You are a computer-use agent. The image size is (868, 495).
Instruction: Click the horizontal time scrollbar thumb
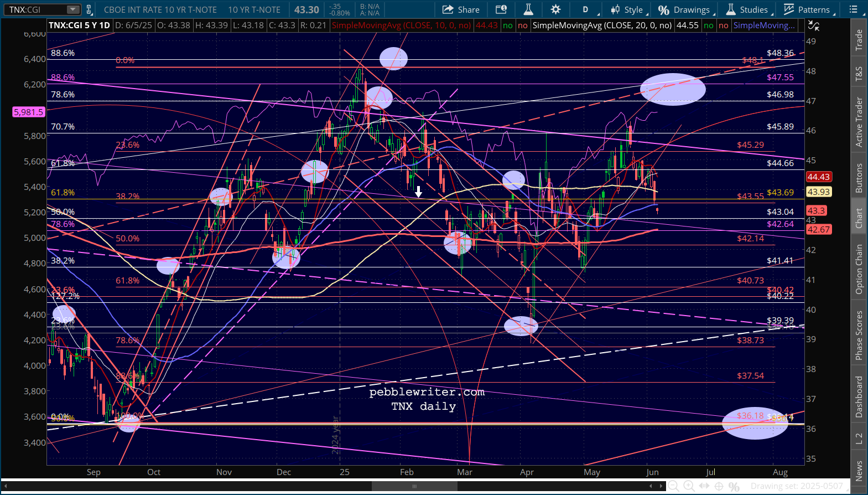pyautogui.click(x=414, y=486)
